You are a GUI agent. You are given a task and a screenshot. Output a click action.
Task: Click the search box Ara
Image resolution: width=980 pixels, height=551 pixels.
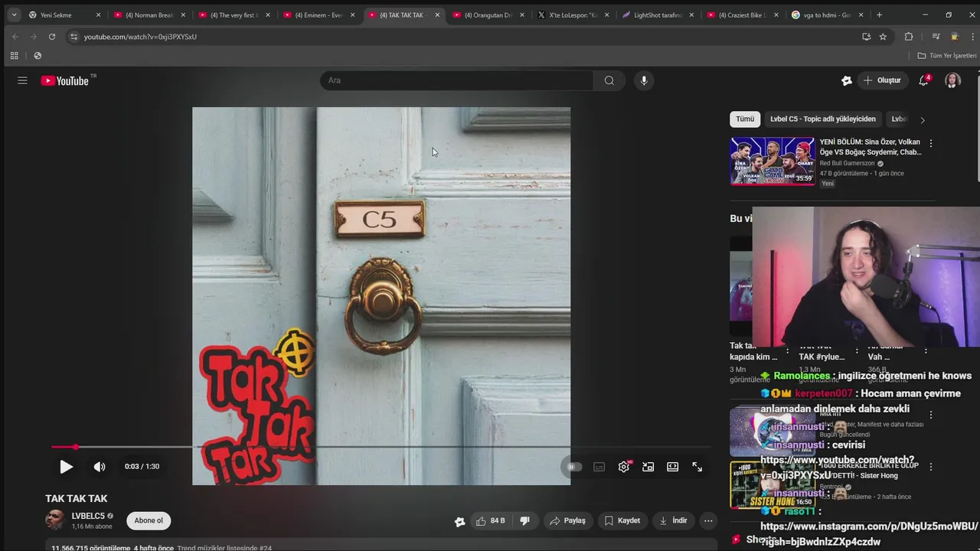pyautogui.click(x=457, y=80)
